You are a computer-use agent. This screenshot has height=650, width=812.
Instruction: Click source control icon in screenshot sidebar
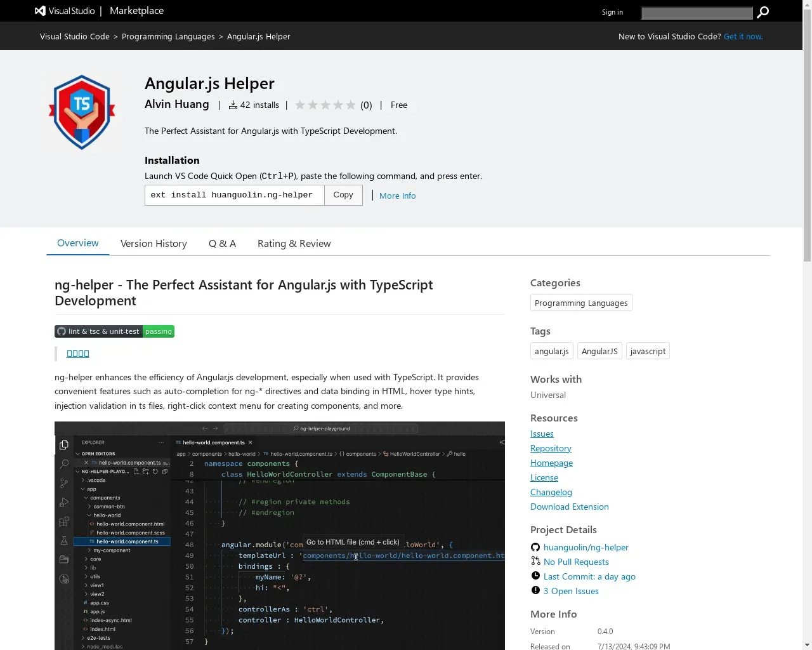point(64,483)
